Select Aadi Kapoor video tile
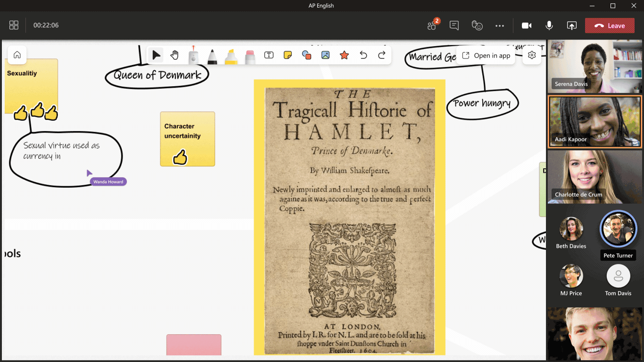 click(x=594, y=122)
